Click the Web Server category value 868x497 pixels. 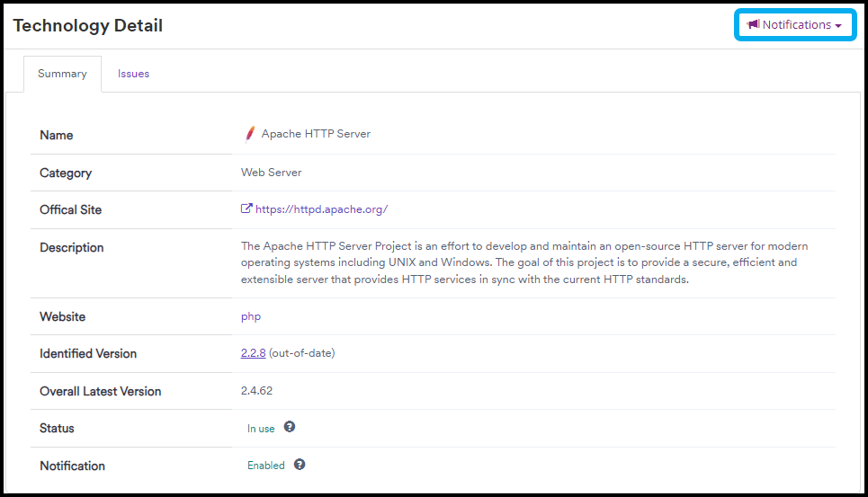(271, 173)
